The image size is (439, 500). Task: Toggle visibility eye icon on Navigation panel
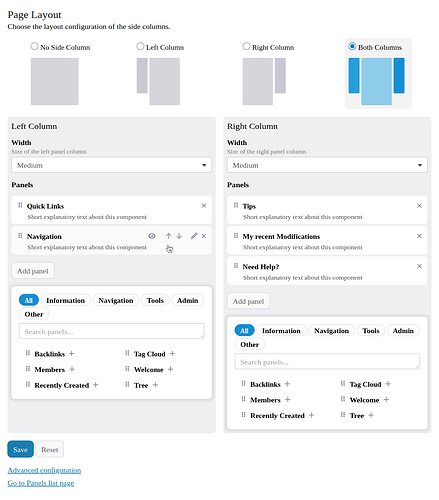[152, 236]
